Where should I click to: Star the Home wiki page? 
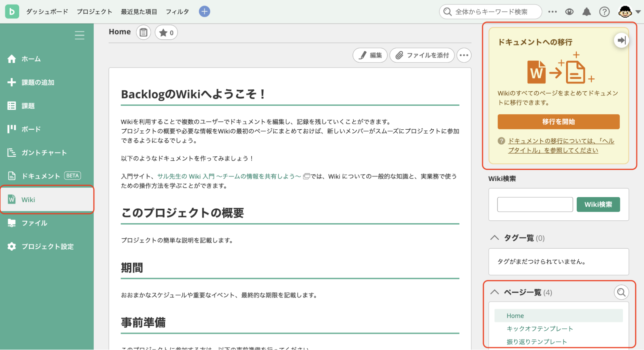(164, 32)
